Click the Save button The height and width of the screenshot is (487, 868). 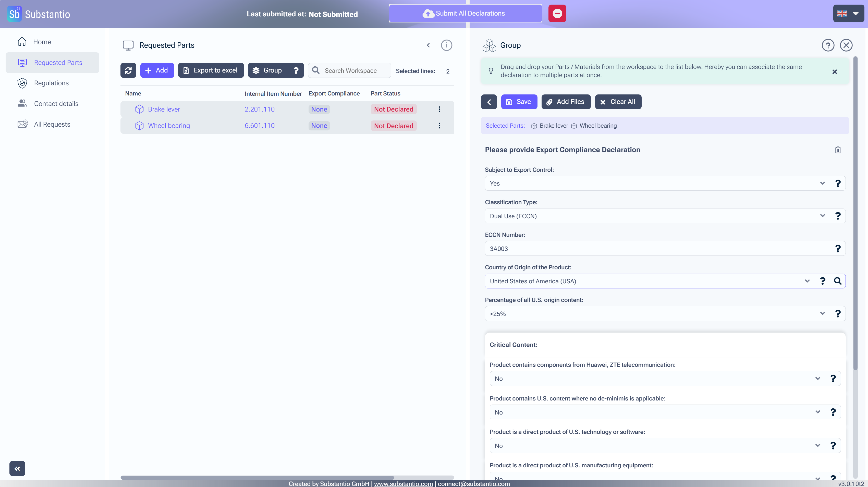point(519,102)
